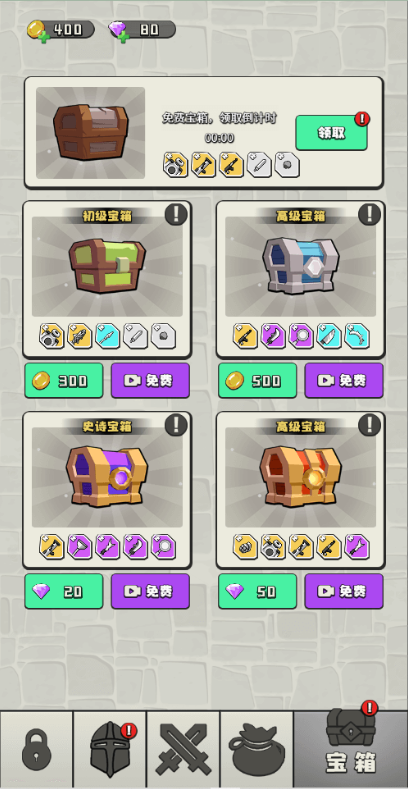Open the locked padlock tab
408x789 pixels.
point(36,750)
